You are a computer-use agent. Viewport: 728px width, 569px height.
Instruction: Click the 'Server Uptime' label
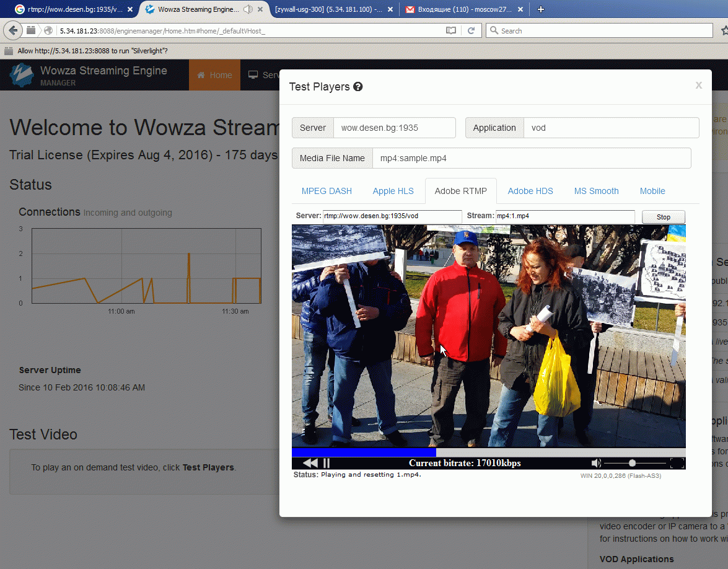click(x=50, y=370)
